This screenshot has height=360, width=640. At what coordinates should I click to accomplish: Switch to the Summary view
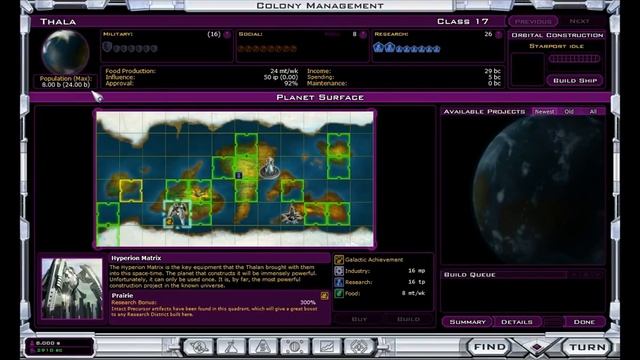[x=467, y=322]
